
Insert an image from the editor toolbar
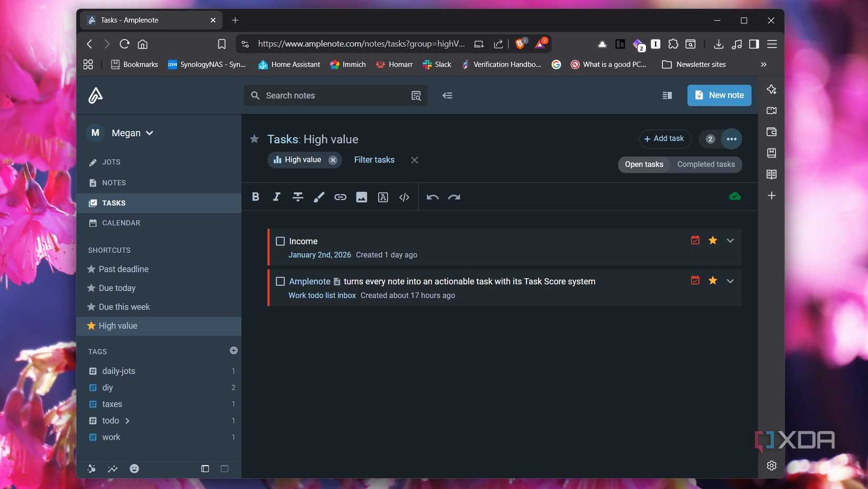[361, 197]
